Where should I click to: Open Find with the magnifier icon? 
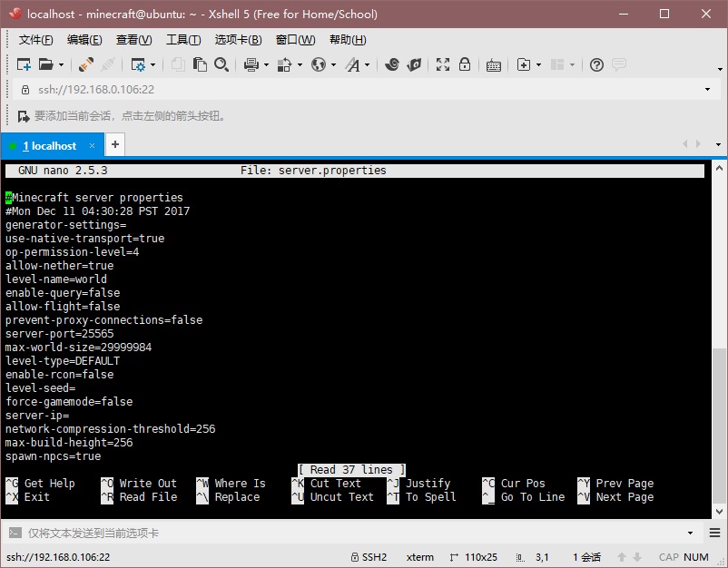pos(223,65)
